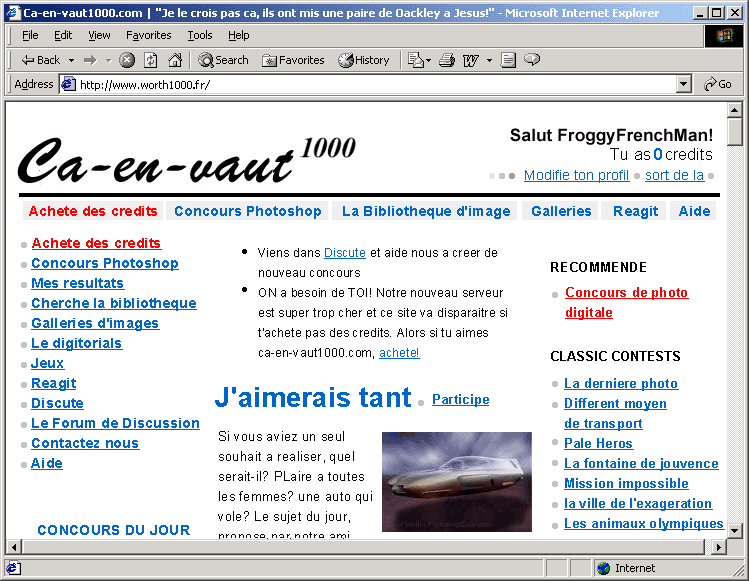Click the Edit with Word icon
The width and height of the screenshot is (749, 581).
471,60
